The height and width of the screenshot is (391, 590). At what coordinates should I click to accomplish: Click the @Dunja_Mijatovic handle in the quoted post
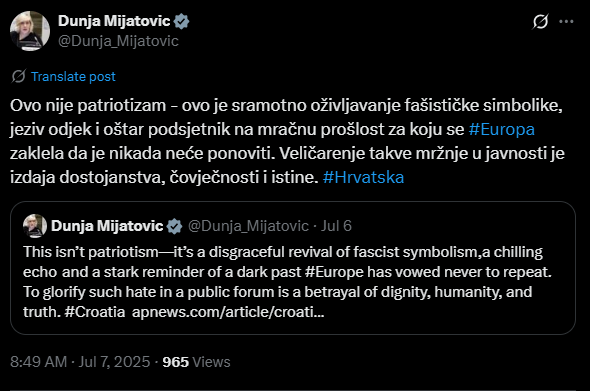(x=248, y=226)
